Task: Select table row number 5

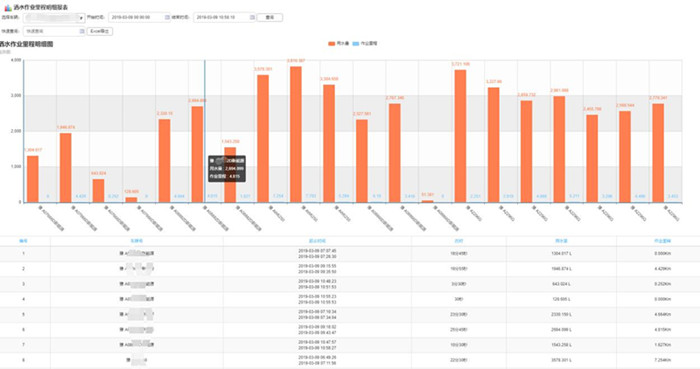Action: coord(350,315)
